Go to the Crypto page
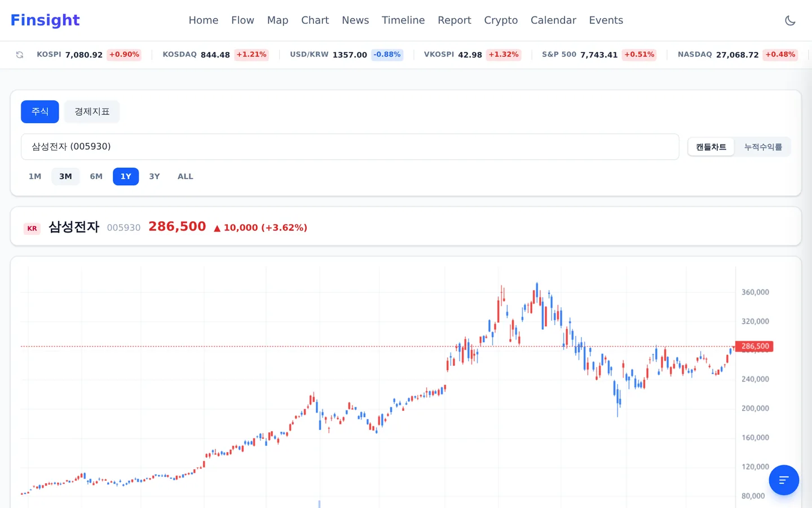Screen dimensions: 812x508 501,20
